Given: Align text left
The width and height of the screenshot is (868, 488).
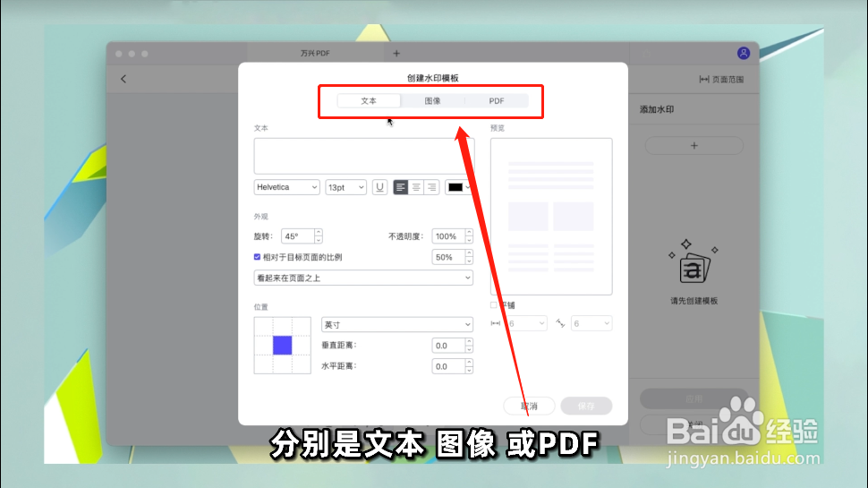Looking at the screenshot, I should (x=400, y=187).
